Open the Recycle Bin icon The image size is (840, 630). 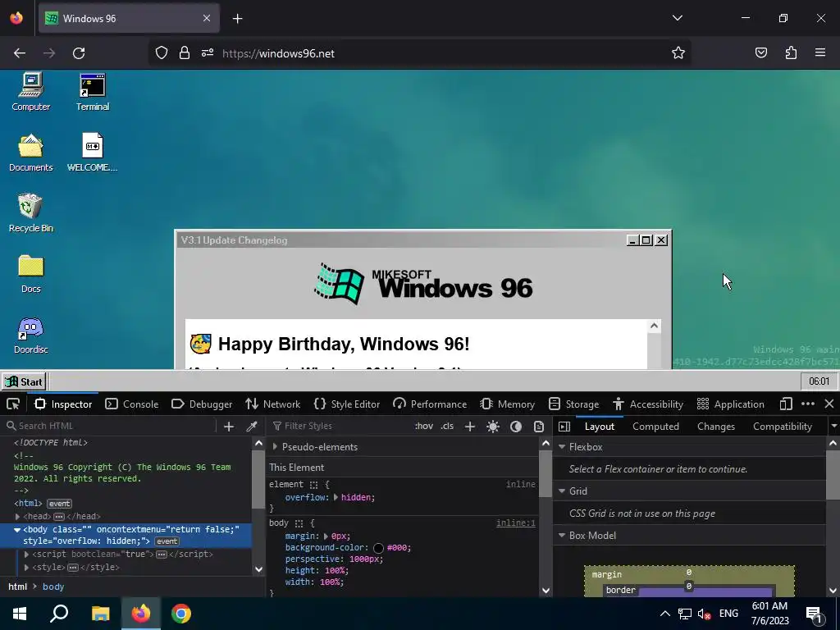click(30, 213)
